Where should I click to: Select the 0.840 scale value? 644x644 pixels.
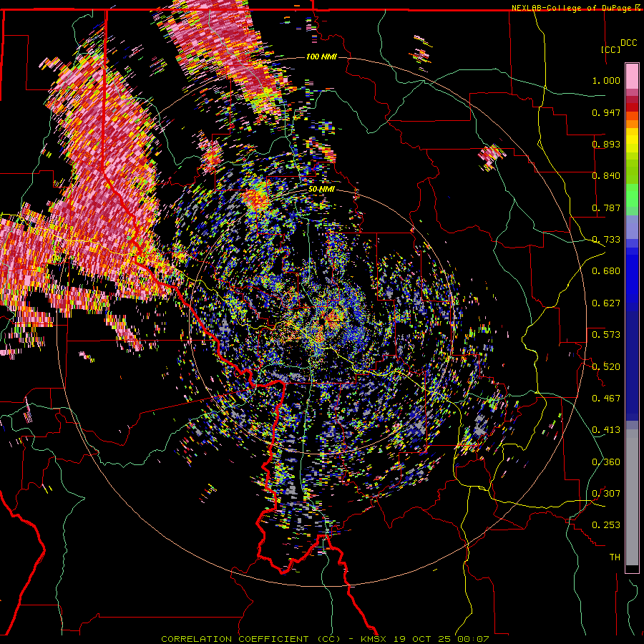pyautogui.click(x=606, y=176)
